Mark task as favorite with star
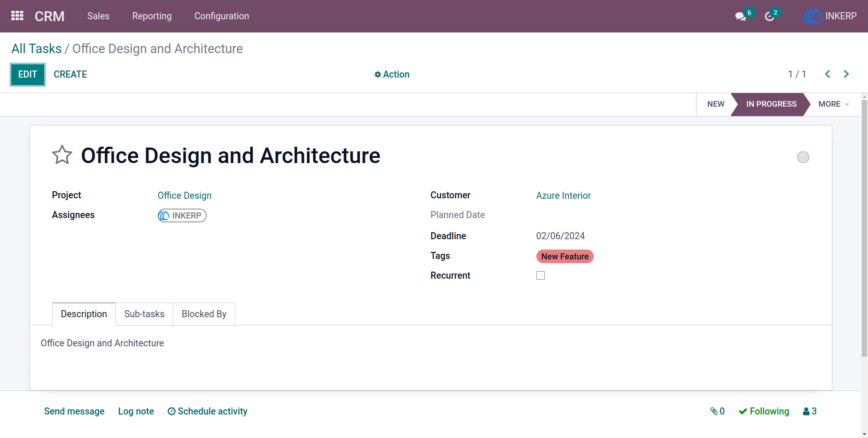This screenshot has height=438, width=868. (62, 155)
